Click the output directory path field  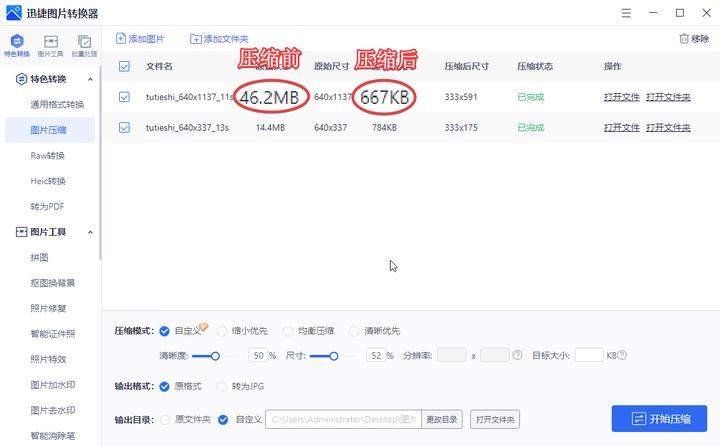pos(343,419)
